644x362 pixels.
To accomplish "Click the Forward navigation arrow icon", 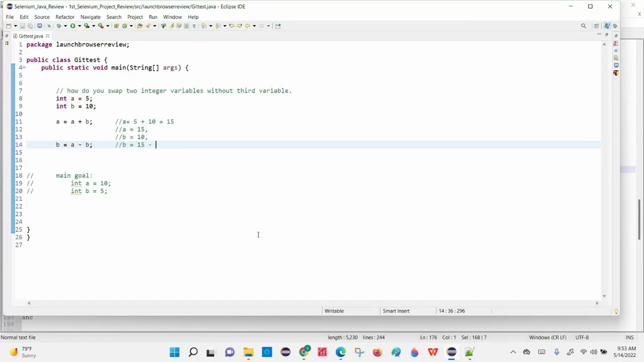I will [261, 26].
